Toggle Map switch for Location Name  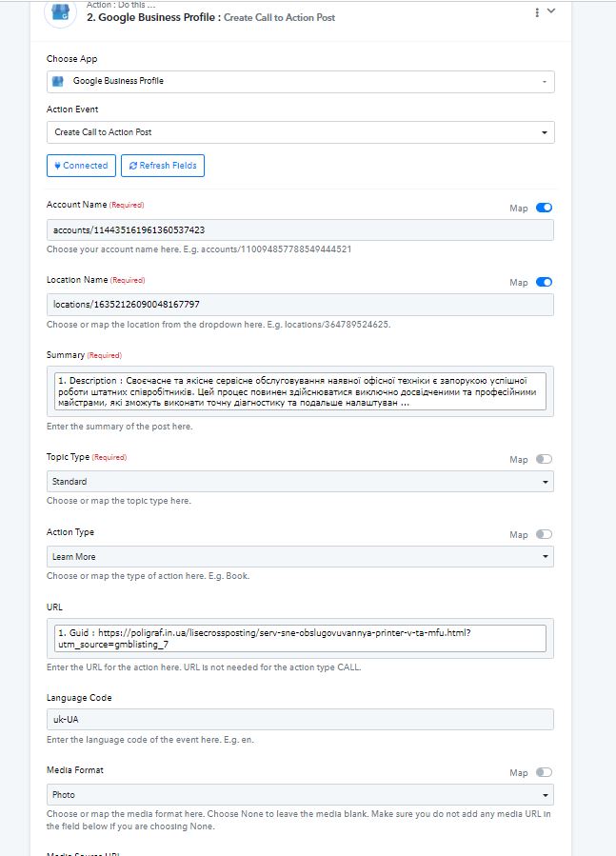[x=544, y=282]
